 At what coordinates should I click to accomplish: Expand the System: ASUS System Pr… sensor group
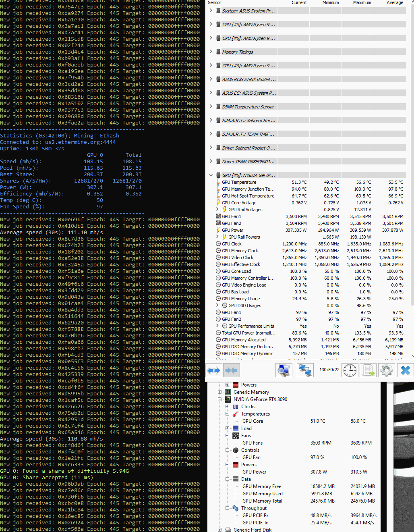coord(211,10)
